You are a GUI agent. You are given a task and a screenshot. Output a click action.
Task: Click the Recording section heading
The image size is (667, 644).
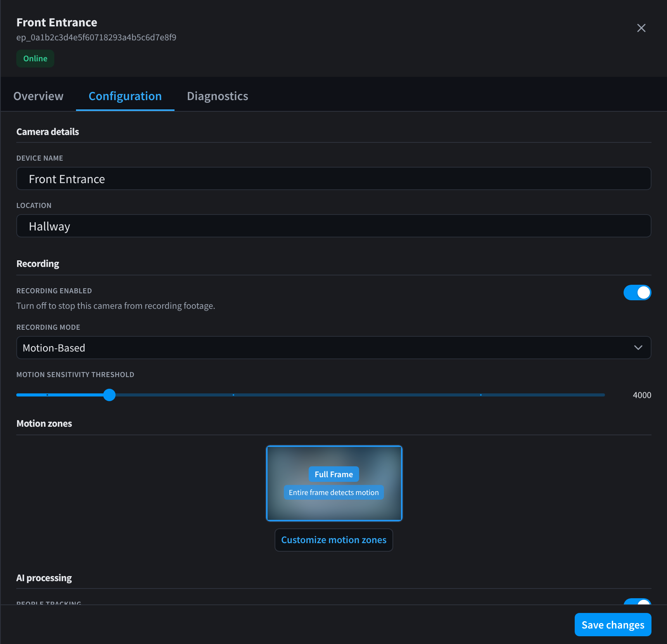(38, 264)
